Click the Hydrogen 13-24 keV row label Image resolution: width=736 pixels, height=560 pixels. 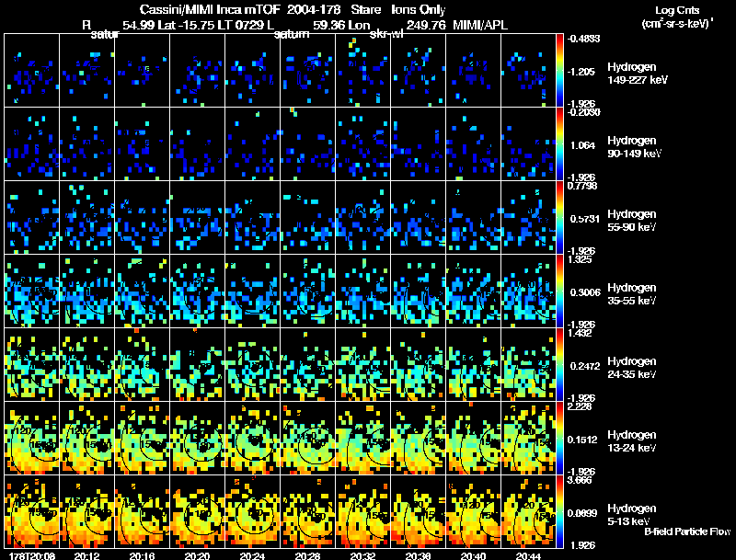pos(631,440)
